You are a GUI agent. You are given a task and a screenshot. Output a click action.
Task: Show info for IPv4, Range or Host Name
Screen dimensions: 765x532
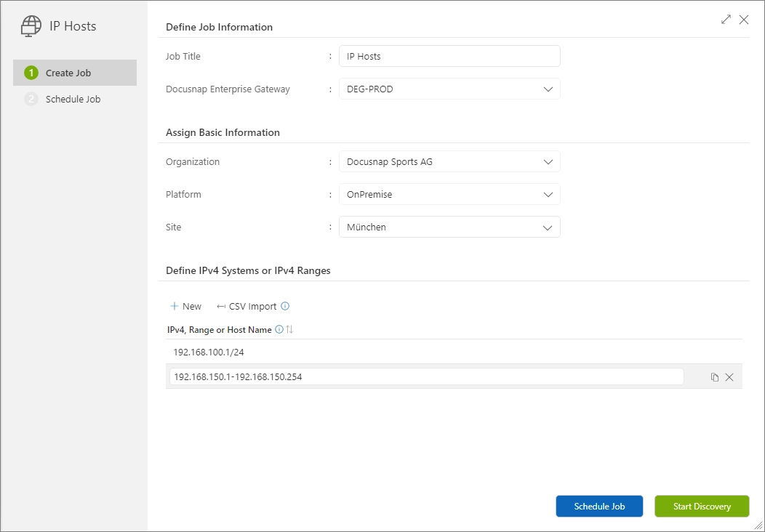(279, 330)
